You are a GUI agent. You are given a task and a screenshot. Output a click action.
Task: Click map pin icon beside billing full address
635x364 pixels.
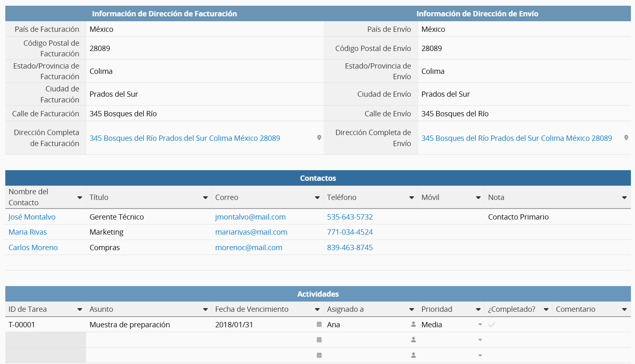click(319, 138)
